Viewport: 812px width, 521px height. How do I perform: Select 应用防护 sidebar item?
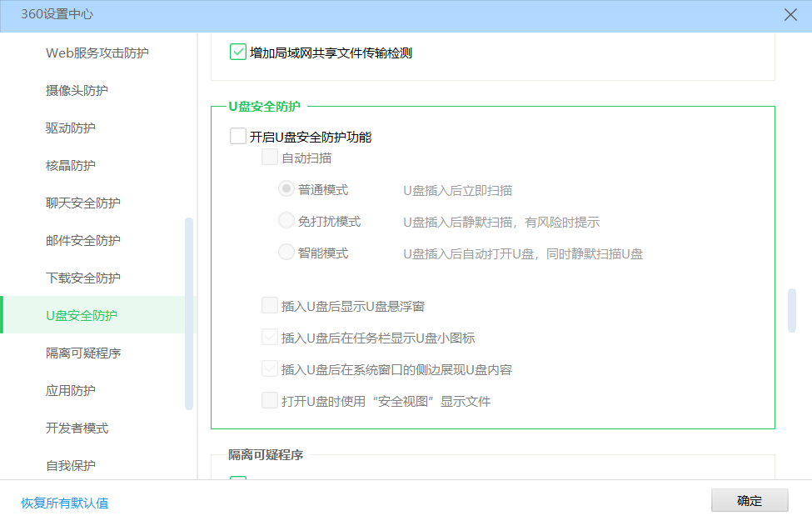(71, 391)
